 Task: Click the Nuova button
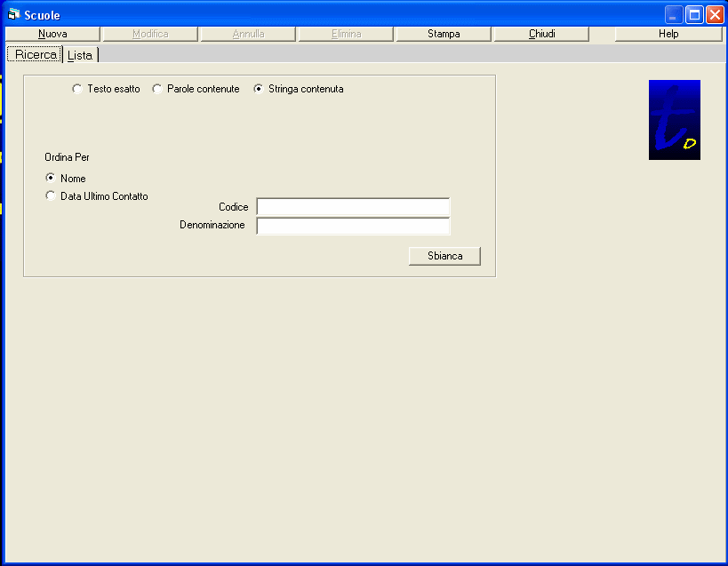click(x=52, y=34)
